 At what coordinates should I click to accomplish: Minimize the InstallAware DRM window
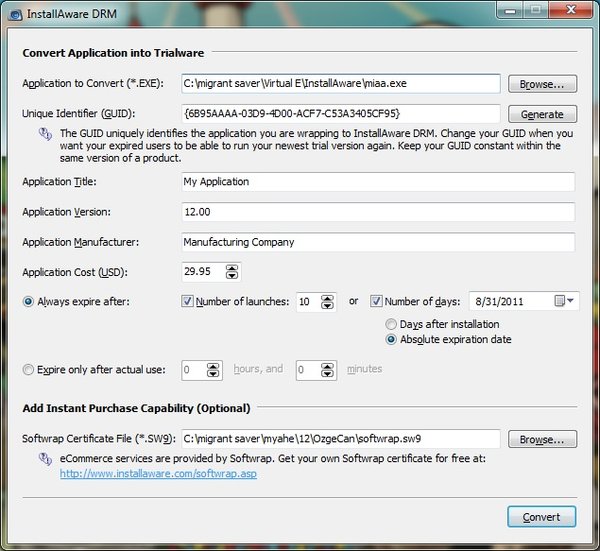click(x=510, y=10)
